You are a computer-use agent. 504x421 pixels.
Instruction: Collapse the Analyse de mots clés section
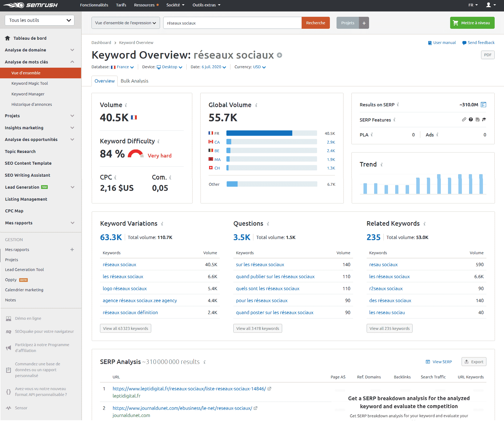72,62
